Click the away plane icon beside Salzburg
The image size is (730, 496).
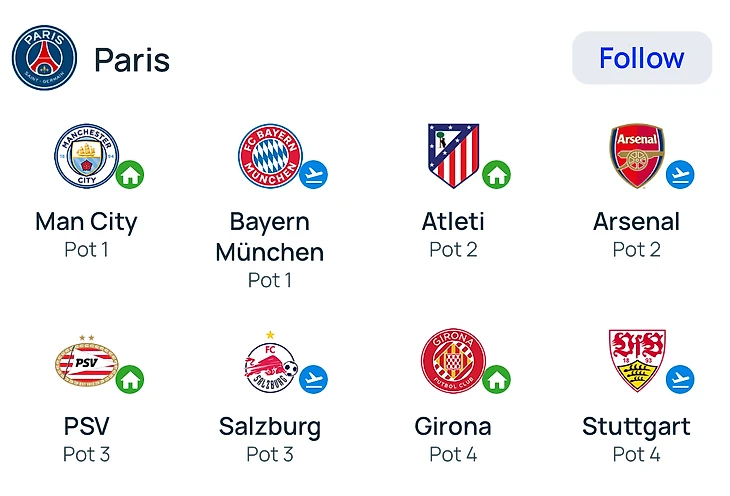point(314,380)
